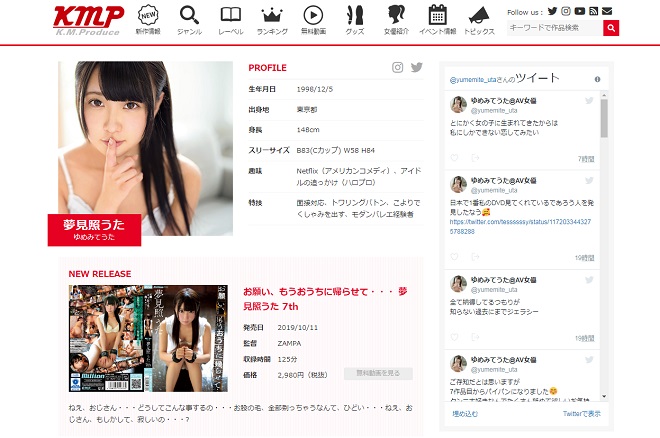Click the timeline scroll up arrow

[x=604, y=94]
